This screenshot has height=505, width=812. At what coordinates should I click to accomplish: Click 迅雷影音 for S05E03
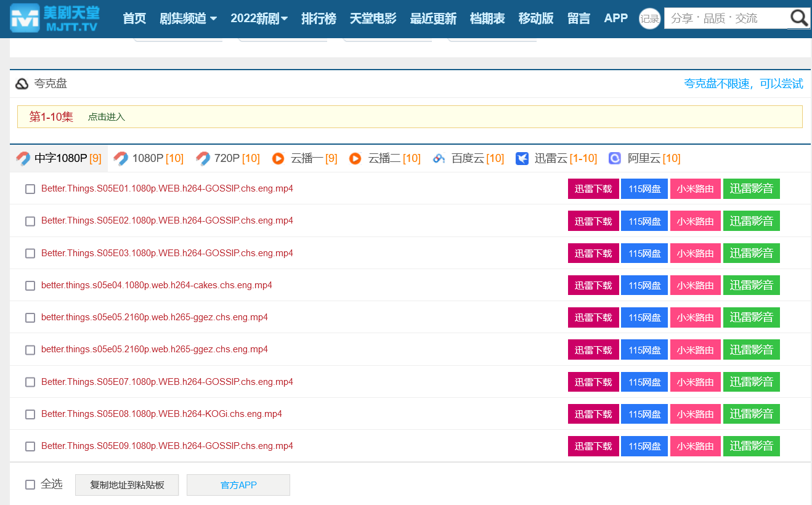pos(752,253)
